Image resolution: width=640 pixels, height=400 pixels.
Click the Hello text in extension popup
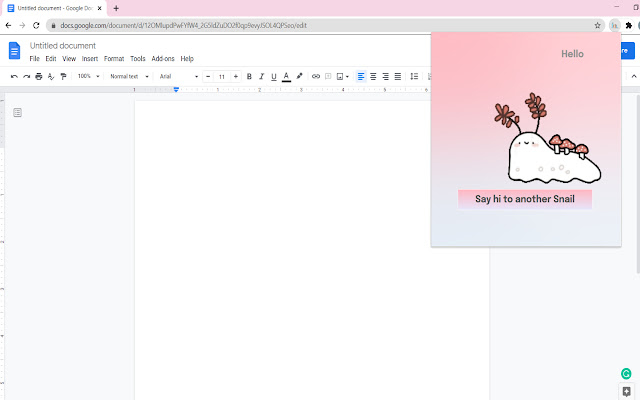(572, 54)
